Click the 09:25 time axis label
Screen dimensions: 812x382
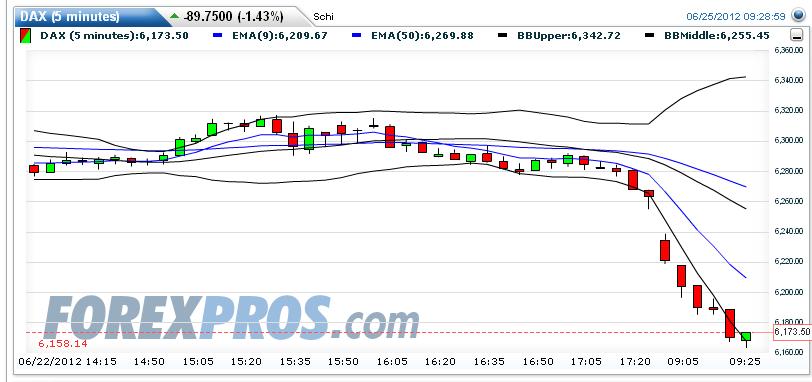[x=745, y=362]
